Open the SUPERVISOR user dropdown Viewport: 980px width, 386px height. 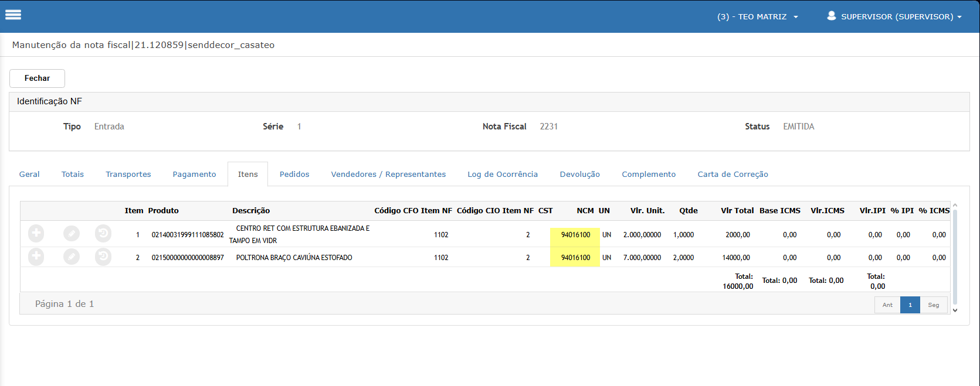[x=901, y=16]
